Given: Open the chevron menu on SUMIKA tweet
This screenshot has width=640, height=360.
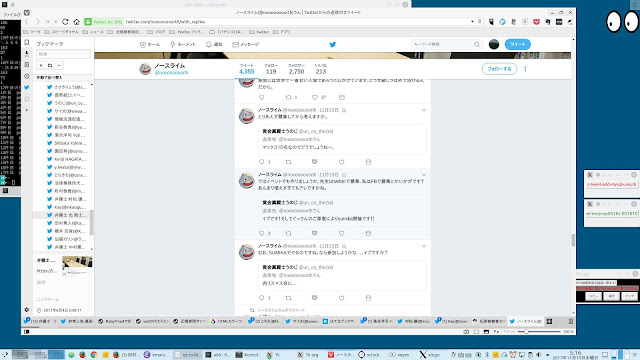Looking at the screenshot, I should pyautogui.click(x=424, y=246).
